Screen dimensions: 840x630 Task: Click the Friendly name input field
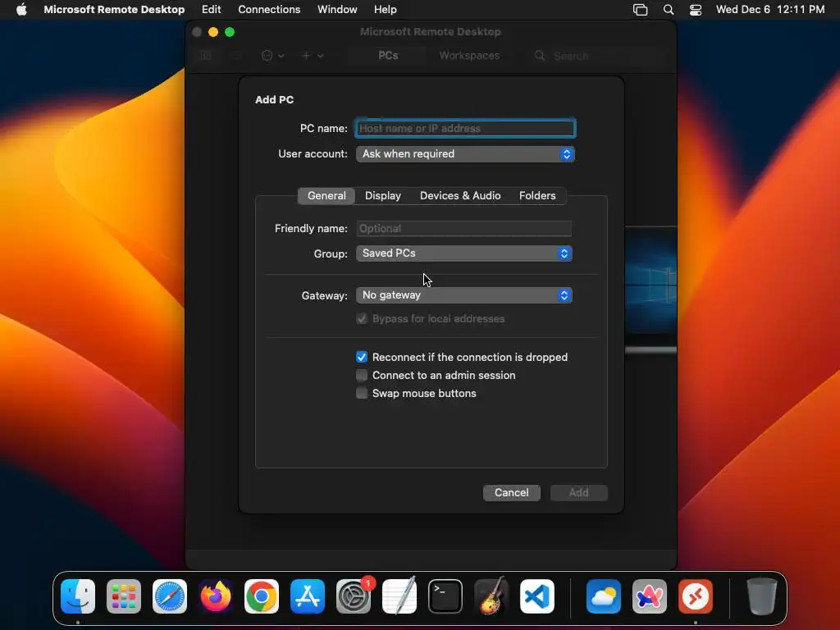pos(464,229)
